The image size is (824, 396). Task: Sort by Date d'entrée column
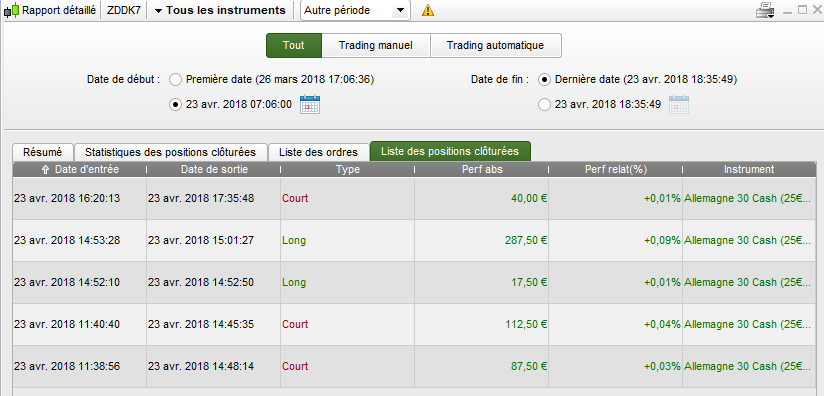click(79, 169)
